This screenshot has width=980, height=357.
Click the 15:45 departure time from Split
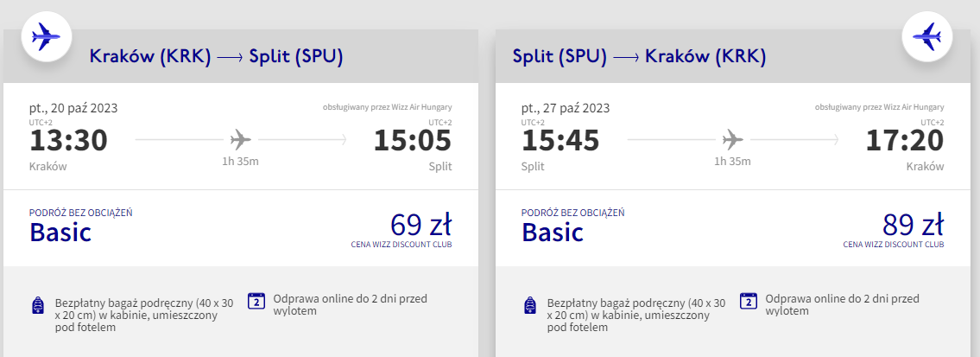coord(560,140)
